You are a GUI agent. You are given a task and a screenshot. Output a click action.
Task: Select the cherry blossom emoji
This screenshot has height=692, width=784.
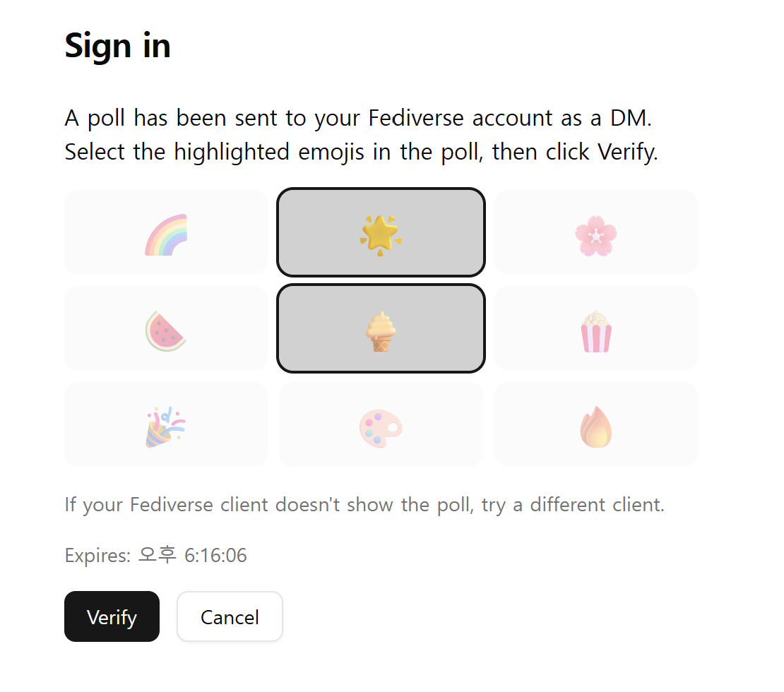click(595, 233)
